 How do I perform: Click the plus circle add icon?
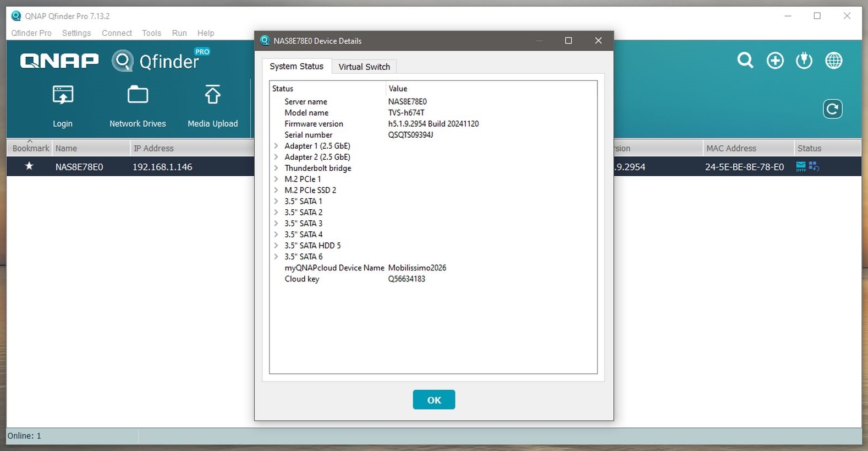[x=775, y=61]
